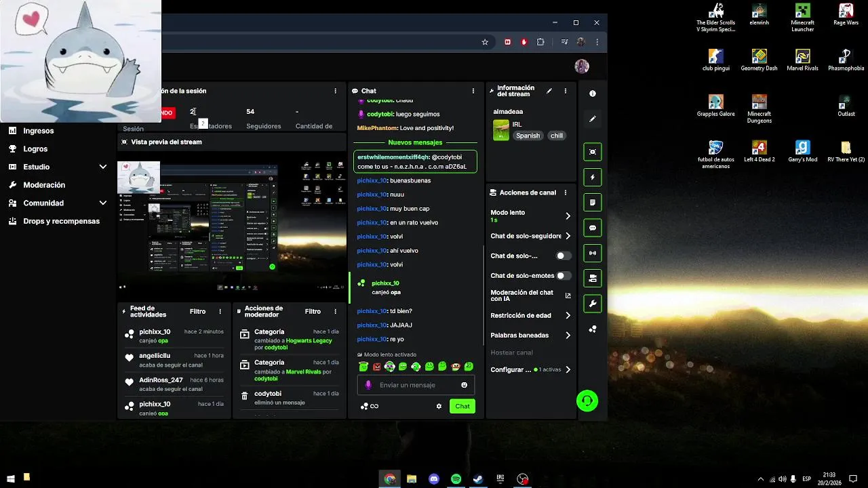The width and height of the screenshot is (868, 488).
Task: Click the channel points infinity balance
Action: [x=370, y=406]
